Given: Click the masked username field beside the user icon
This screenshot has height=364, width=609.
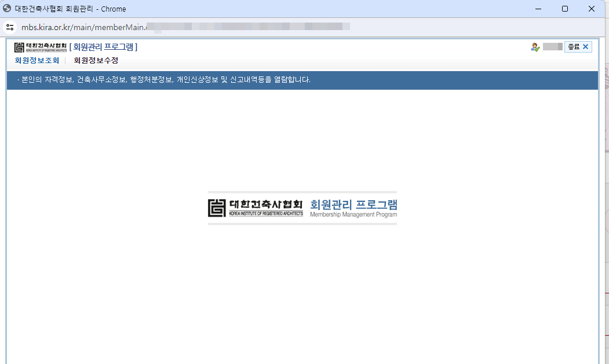Looking at the screenshot, I should (552, 47).
